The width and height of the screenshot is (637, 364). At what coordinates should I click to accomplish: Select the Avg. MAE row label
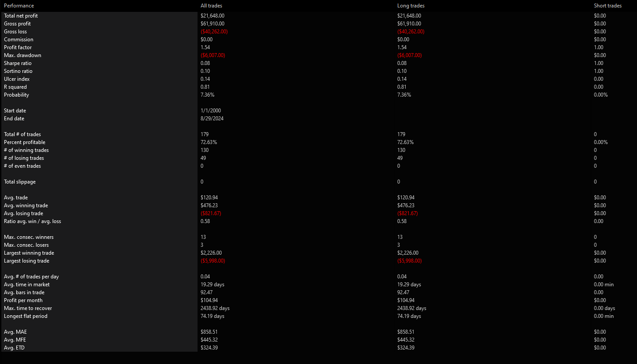pos(15,332)
